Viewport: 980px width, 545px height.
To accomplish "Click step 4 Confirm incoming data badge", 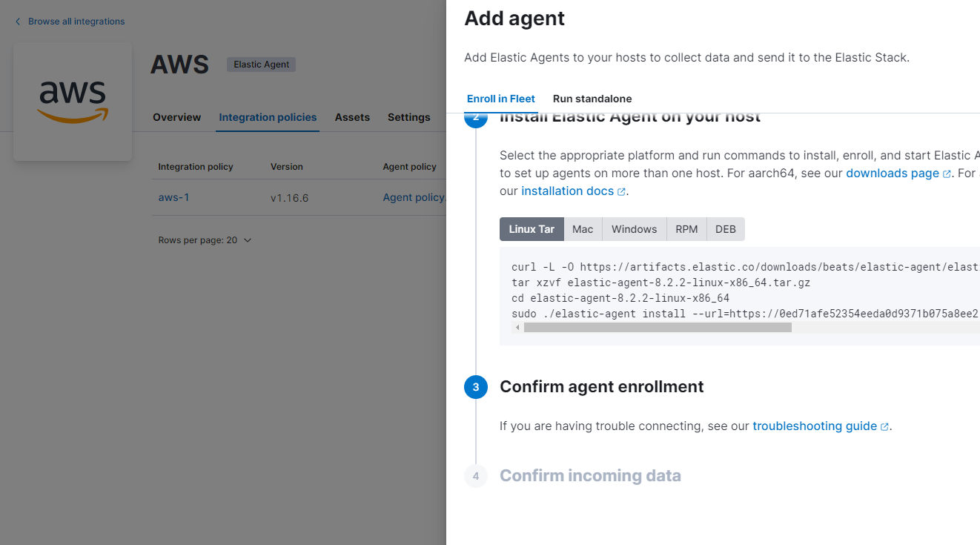I will (x=476, y=475).
